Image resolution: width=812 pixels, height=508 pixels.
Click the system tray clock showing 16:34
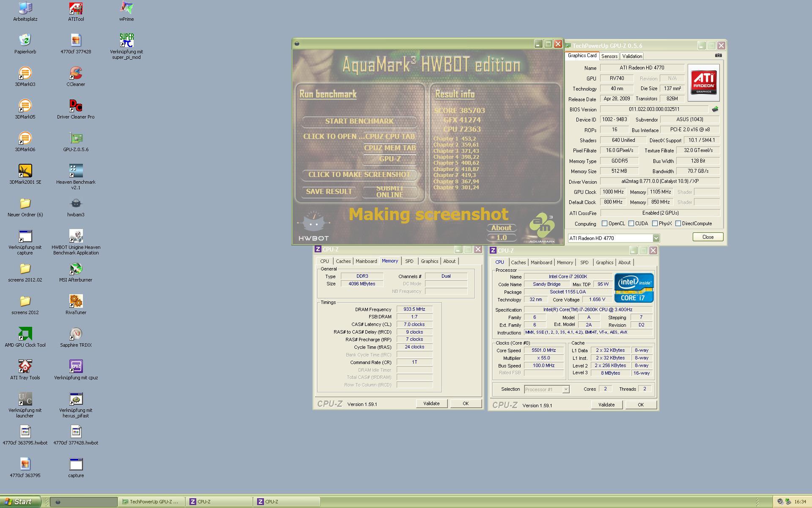(x=800, y=502)
